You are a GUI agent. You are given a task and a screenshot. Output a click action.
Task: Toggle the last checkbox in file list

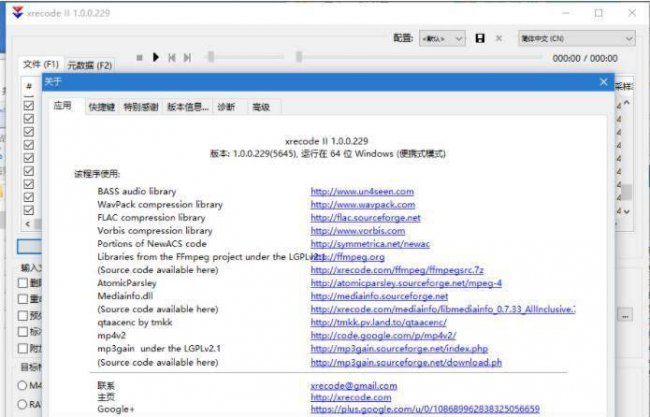[x=29, y=210]
